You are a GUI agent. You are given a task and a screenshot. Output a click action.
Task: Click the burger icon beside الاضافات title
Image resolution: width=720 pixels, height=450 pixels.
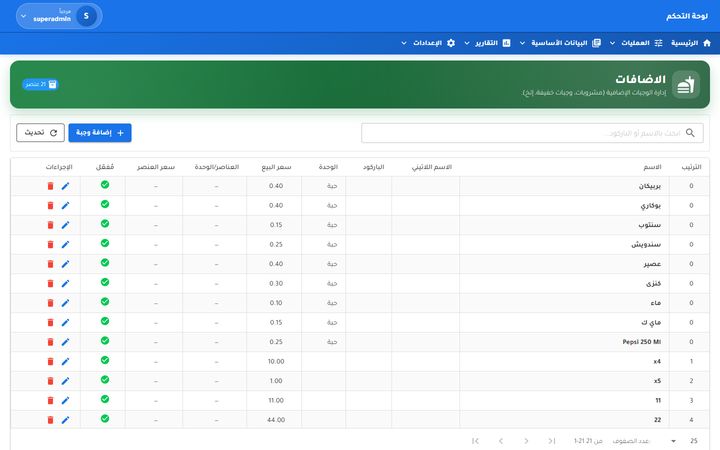pos(686,84)
